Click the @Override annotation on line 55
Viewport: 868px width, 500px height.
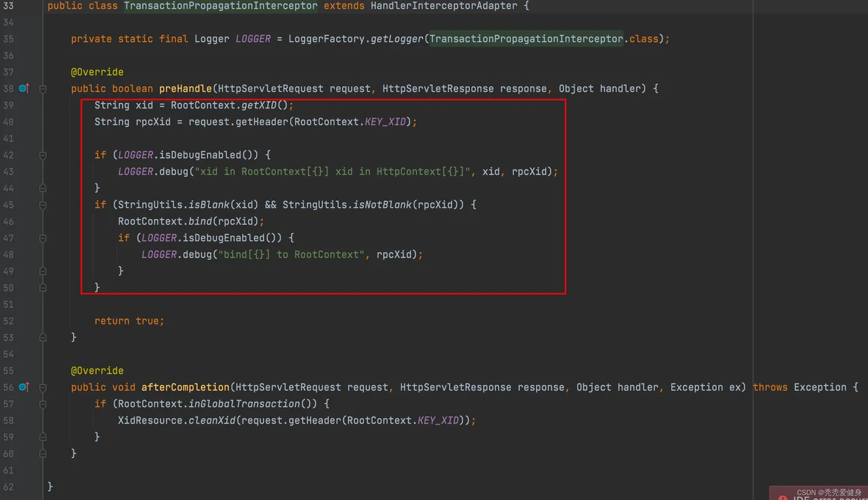click(97, 370)
